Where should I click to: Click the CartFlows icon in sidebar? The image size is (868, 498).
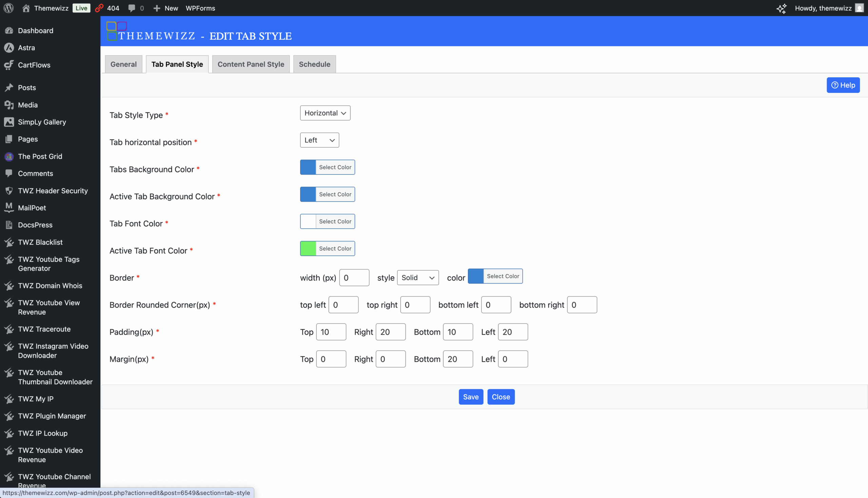click(9, 65)
